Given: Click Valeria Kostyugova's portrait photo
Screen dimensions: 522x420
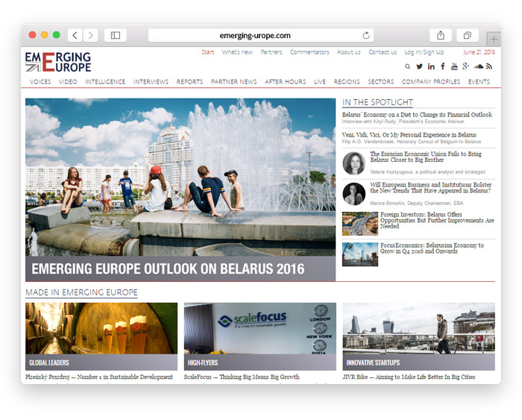Looking at the screenshot, I should 354,163.
